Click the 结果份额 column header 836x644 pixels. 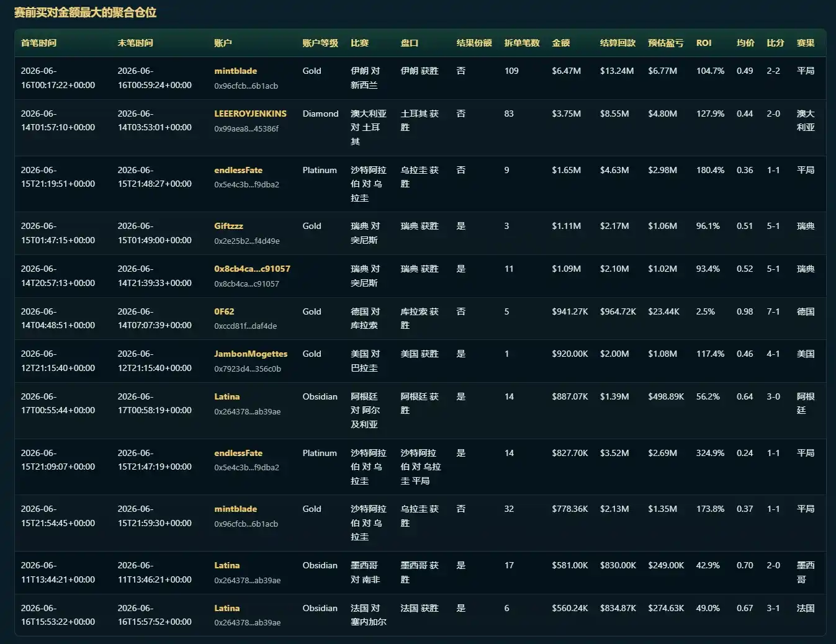click(474, 43)
